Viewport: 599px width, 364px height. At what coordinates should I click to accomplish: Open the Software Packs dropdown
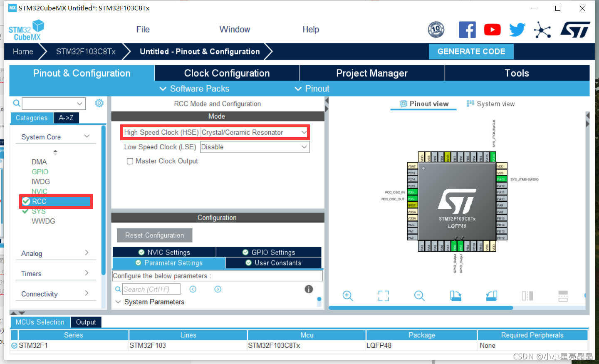click(x=194, y=89)
